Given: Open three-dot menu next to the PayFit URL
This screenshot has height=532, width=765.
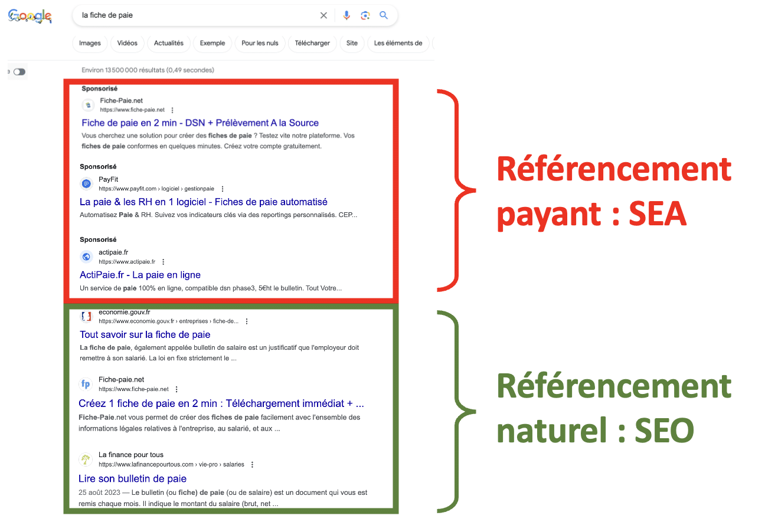Looking at the screenshot, I should [223, 189].
